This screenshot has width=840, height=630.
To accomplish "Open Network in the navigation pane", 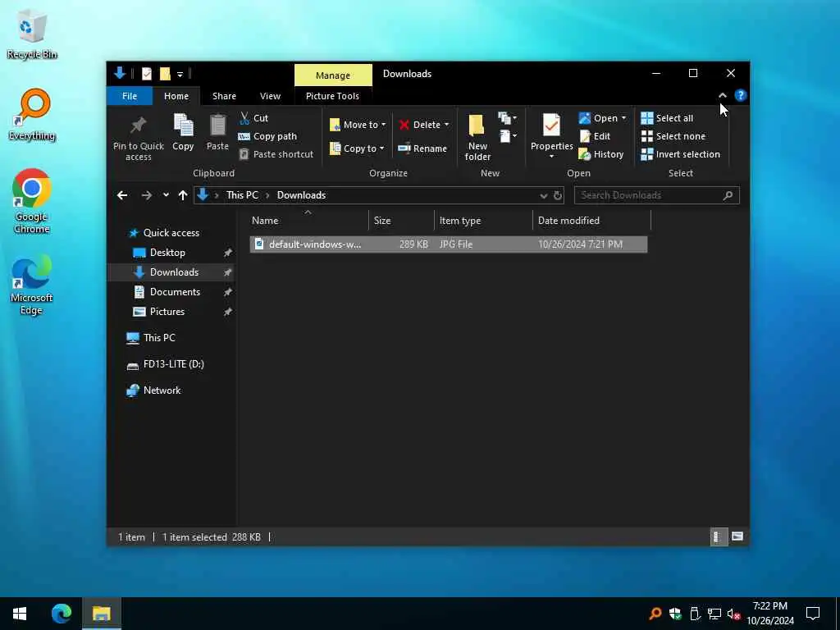I will click(162, 390).
